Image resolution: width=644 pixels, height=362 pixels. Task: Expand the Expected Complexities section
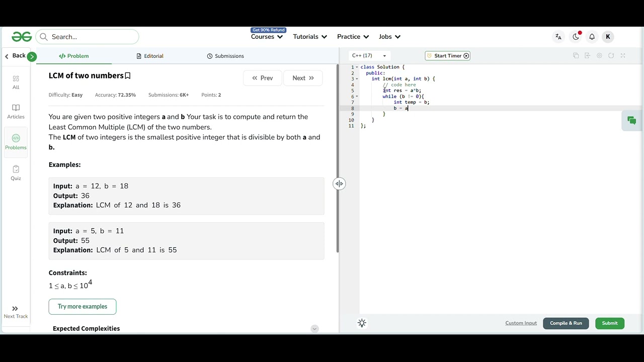point(314,329)
